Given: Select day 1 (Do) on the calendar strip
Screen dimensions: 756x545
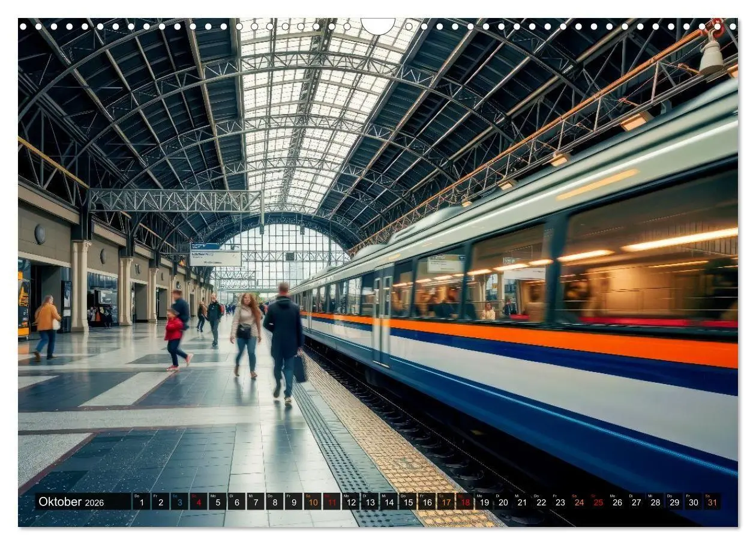Looking at the screenshot, I should (x=141, y=502).
